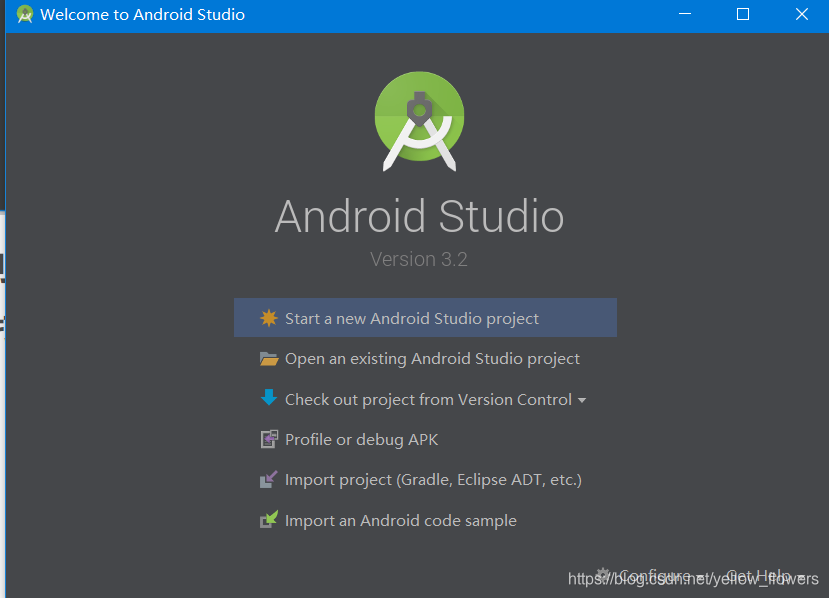
Task: Click the Configure gear icon
Action: (603, 575)
